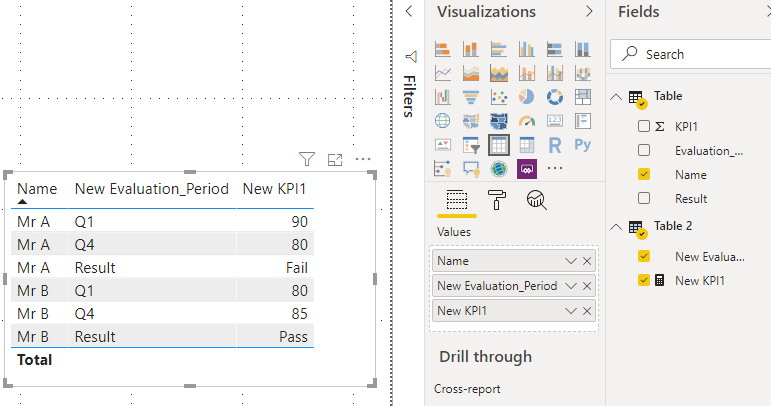Select the Matrix visual

[527, 145]
